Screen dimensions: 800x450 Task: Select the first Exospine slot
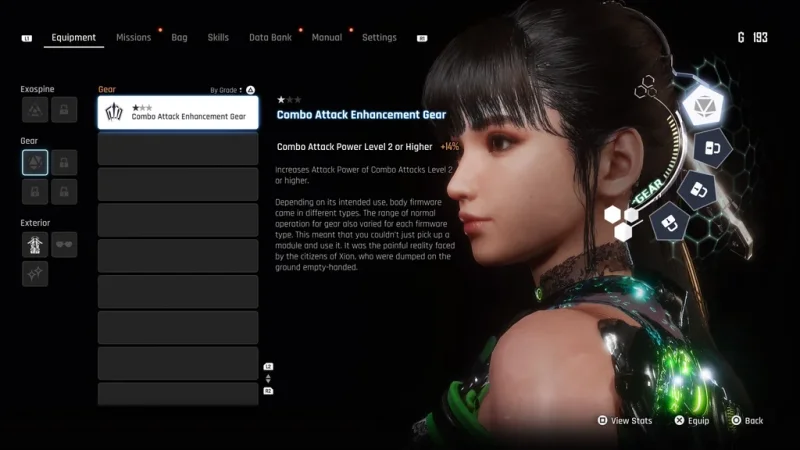coord(35,110)
